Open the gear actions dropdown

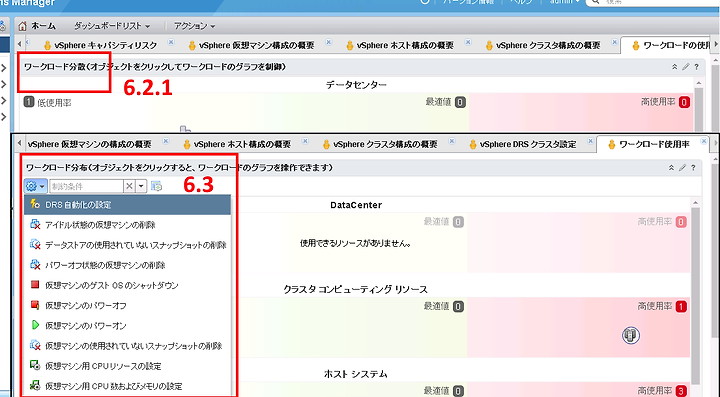tap(35, 186)
